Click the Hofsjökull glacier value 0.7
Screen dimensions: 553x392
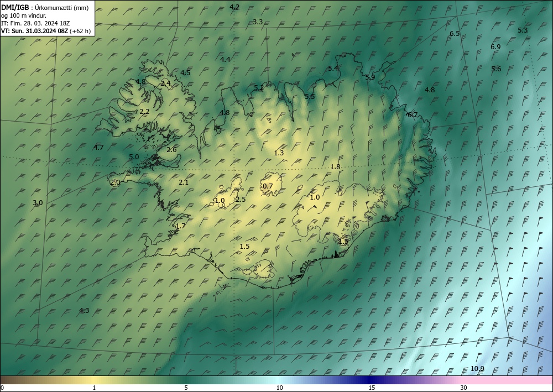point(268,186)
